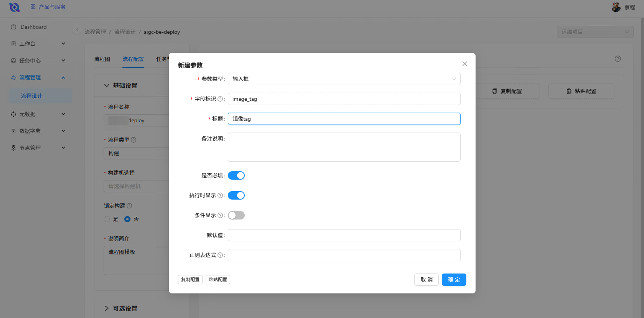
Task: Click the 备注说明 text area
Action: pyautogui.click(x=344, y=147)
